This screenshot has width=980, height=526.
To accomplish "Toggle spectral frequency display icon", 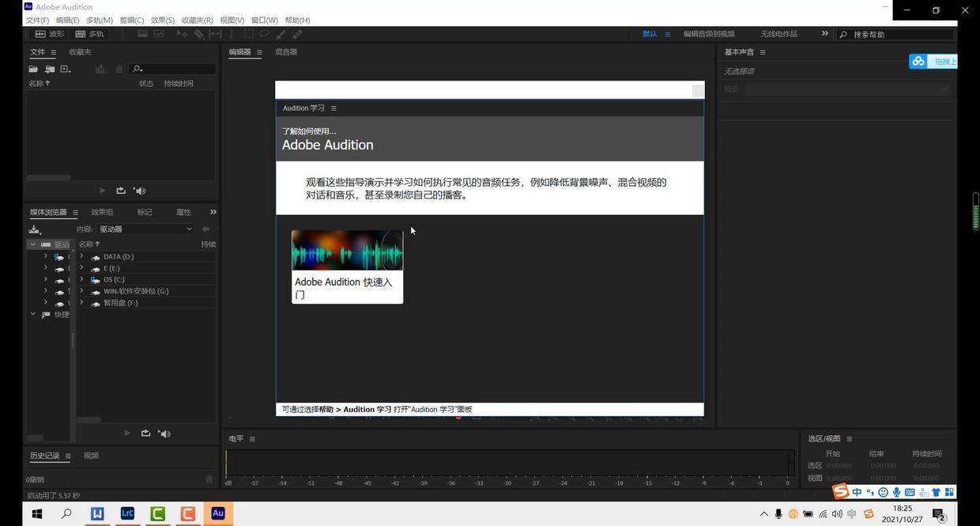I will tap(142, 34).
